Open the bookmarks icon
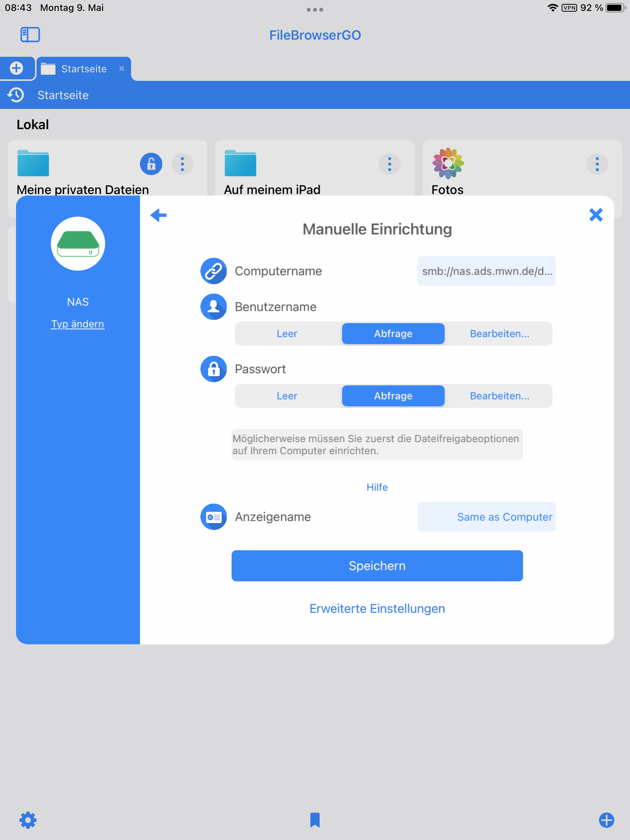Screen dimensions: 630x840 315,820
